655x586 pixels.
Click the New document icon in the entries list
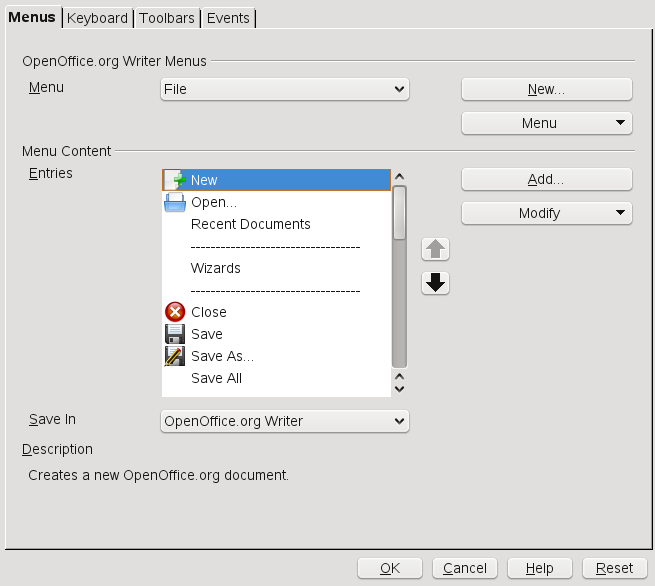pos(175,180)
